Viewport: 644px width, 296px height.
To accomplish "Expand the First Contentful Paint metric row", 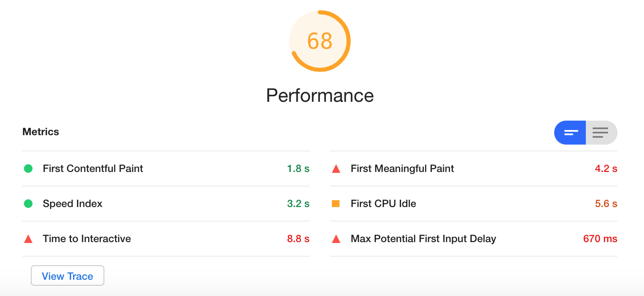I will click(93, 169).
